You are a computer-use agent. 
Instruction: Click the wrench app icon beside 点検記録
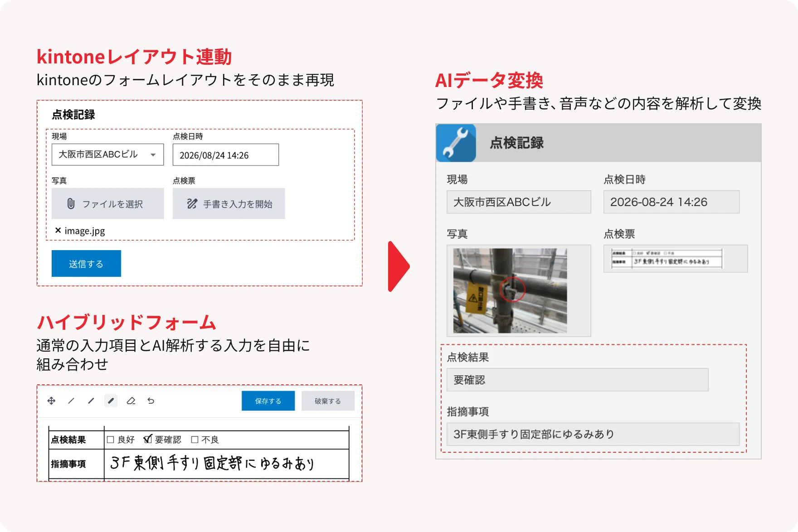tap(456, 143)
